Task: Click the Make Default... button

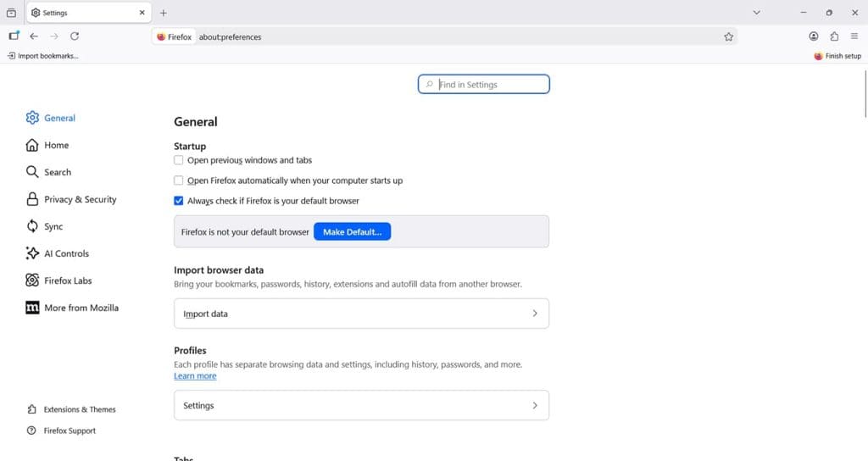Action: click(352, 232)
